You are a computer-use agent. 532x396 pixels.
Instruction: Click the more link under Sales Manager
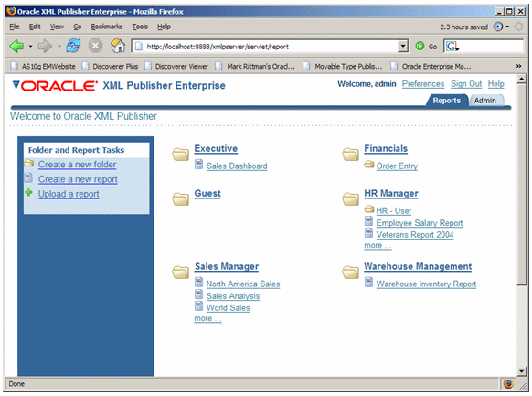pyautogui.click(x=207, y=318)
